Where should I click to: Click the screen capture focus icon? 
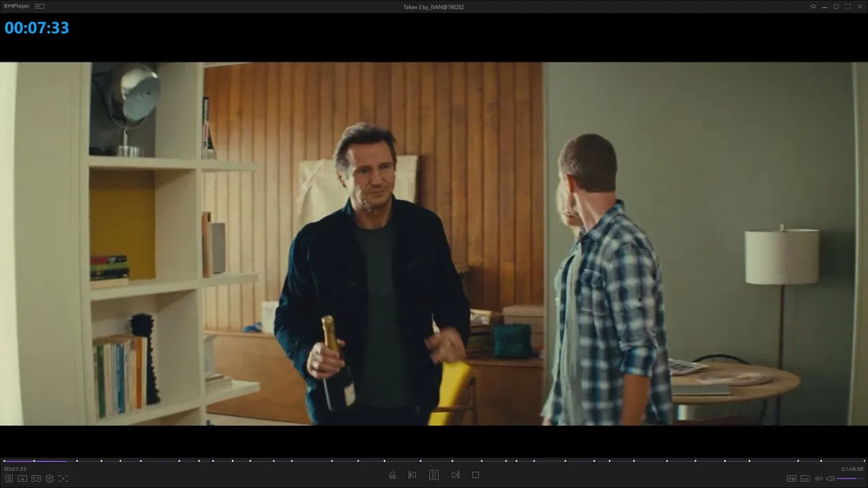(63, 479)
